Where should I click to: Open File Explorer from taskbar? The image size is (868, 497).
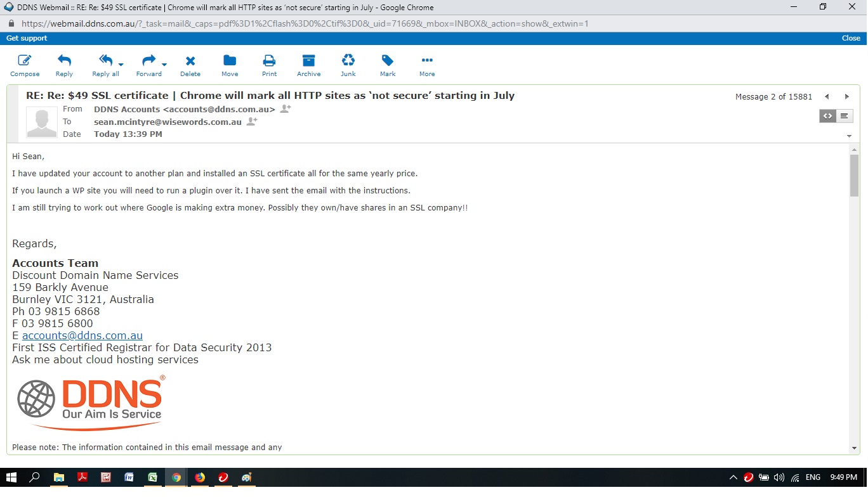pos(58,477)
